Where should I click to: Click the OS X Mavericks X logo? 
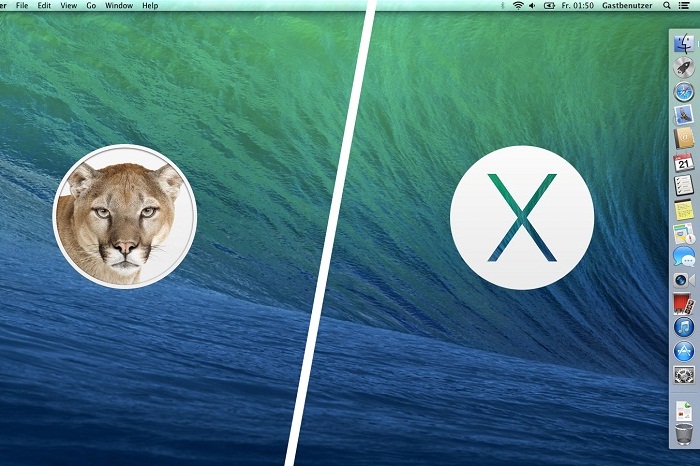click(522, 217)
